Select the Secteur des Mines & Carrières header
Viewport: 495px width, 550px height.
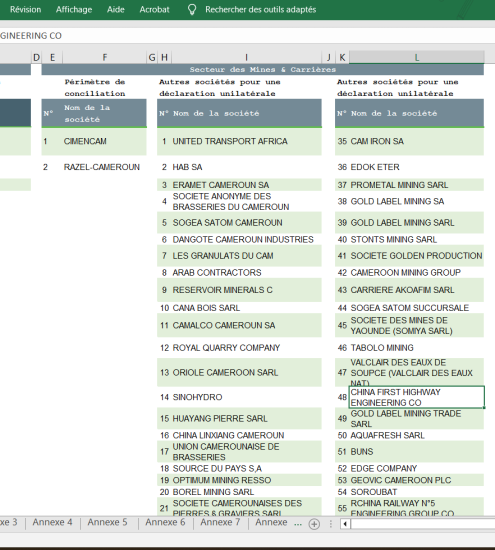pyautogui.click(x=262, y=69)
